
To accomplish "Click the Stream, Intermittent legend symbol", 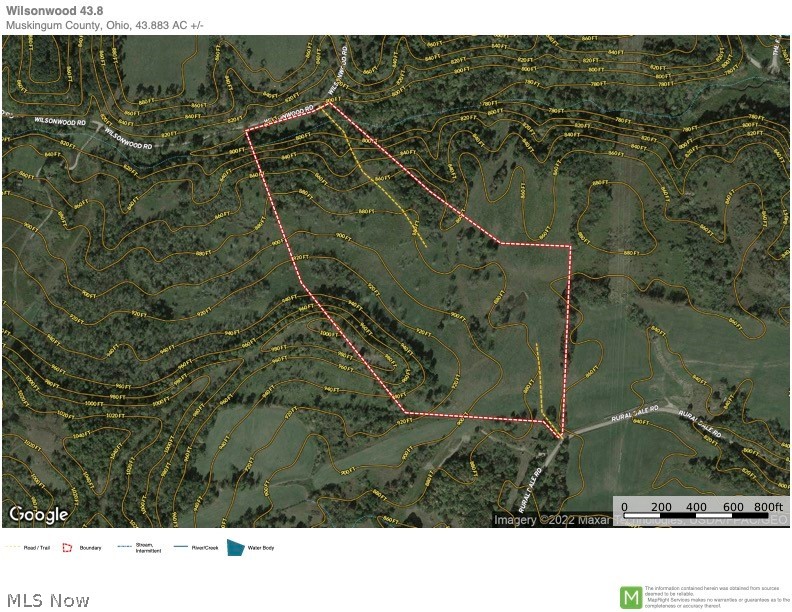I will tap(124, 547).
